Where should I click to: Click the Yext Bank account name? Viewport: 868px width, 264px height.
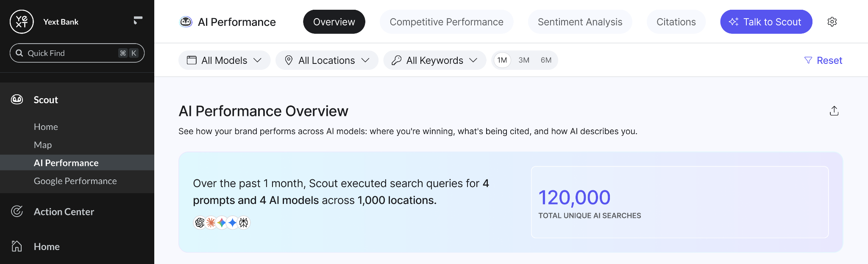tap(61, 22)
